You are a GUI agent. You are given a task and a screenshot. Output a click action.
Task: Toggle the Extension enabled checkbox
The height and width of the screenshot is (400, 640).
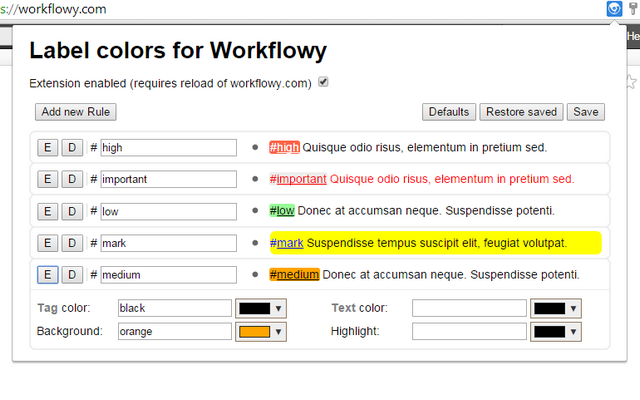point(323,82)
